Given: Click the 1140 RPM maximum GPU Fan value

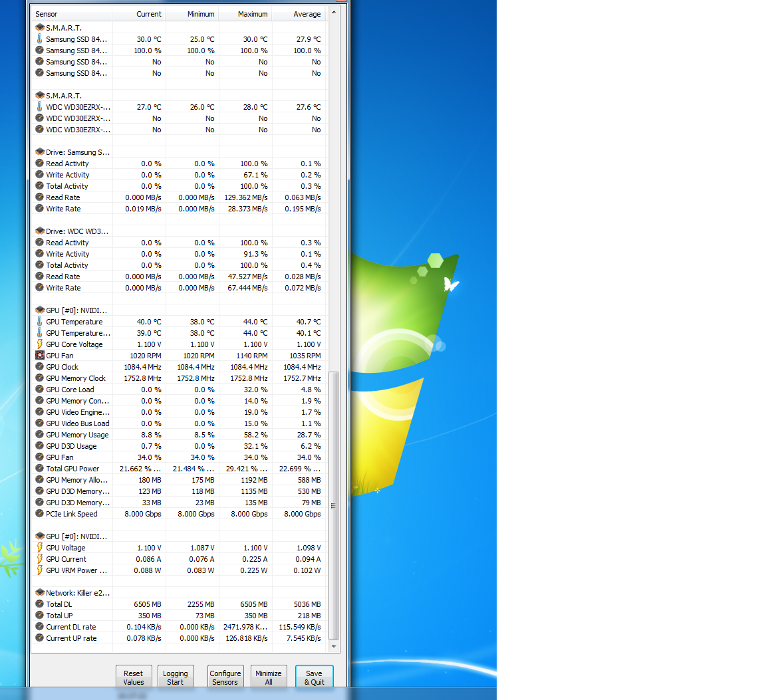Looking at the screenshot, I should pyautogui.click(x=252, y=356).
